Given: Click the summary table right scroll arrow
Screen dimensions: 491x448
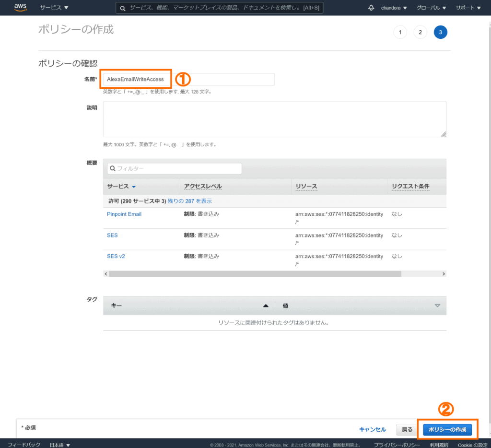Looking at the screenshot, I should (444, 274).
